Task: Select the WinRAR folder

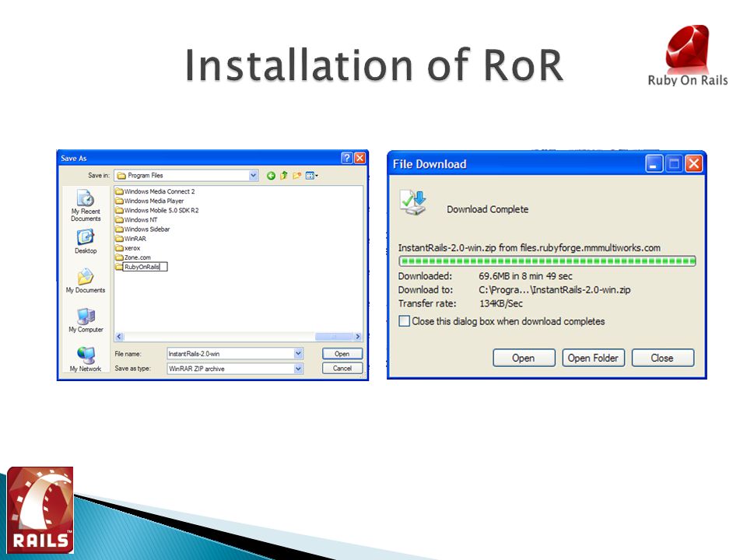Action: (131, 239)
